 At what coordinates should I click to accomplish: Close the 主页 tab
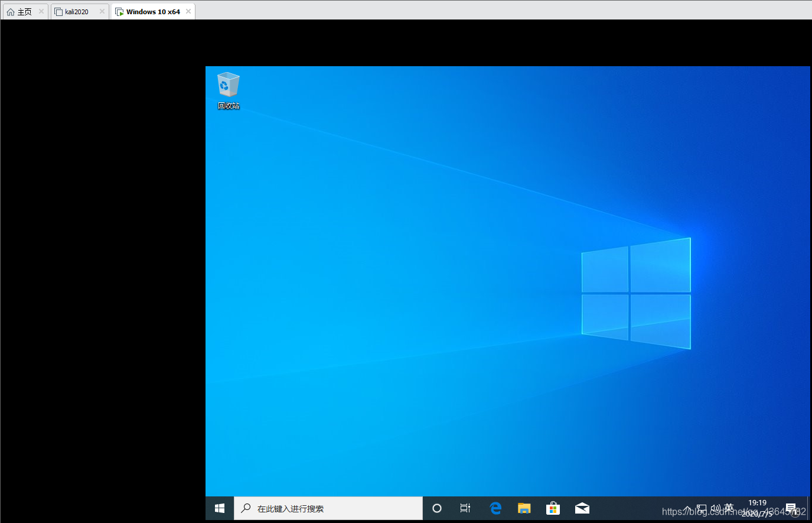pyautogui.click(x=41, y=11)
